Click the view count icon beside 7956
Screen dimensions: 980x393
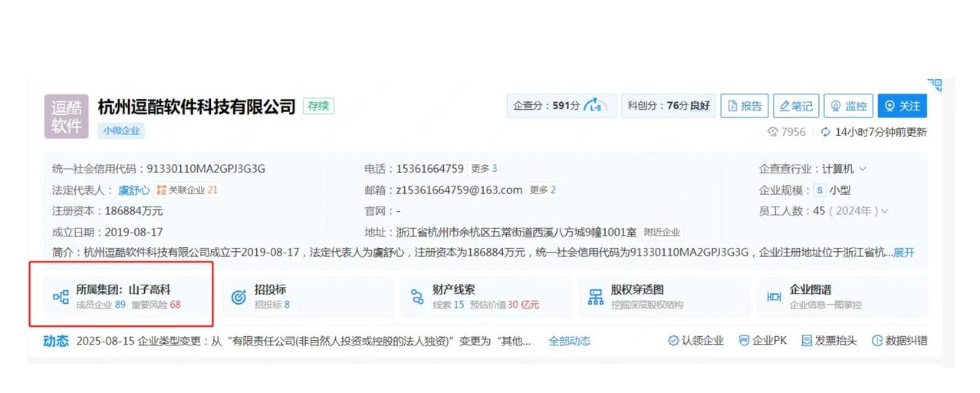[773, 132]
